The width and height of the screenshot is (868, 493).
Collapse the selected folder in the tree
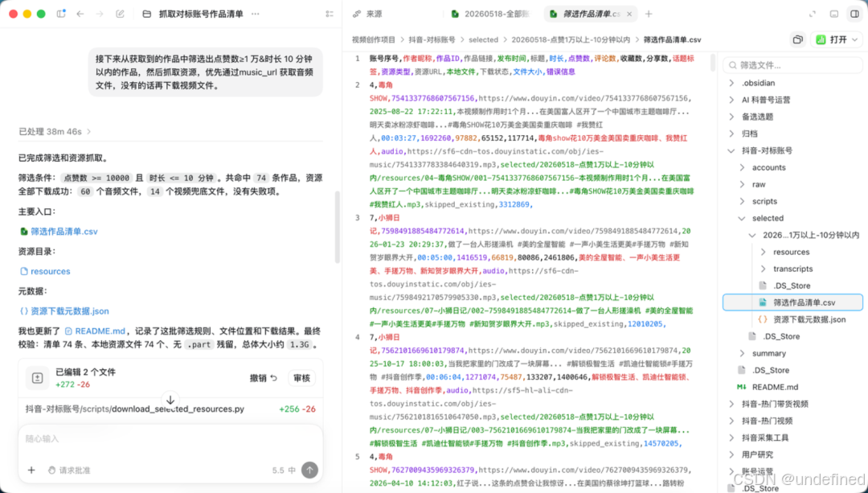tap(743, 218)
